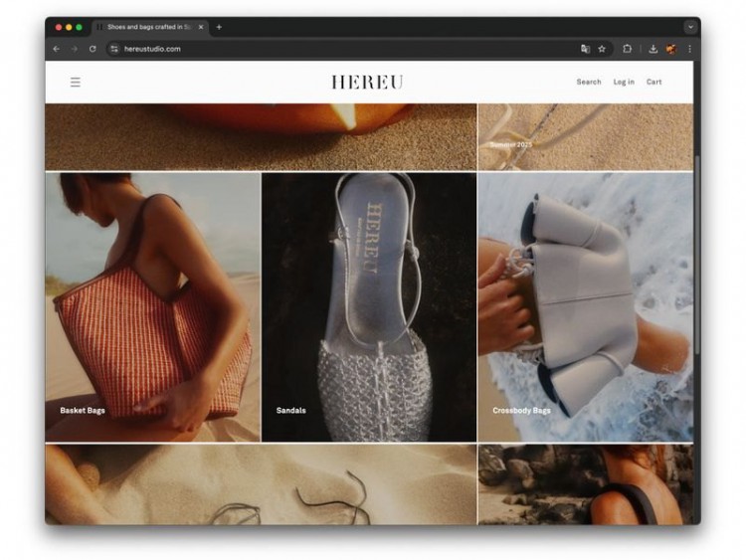Open the Log in link
Viewport: 746px width, 560px height.
(624, 83)
